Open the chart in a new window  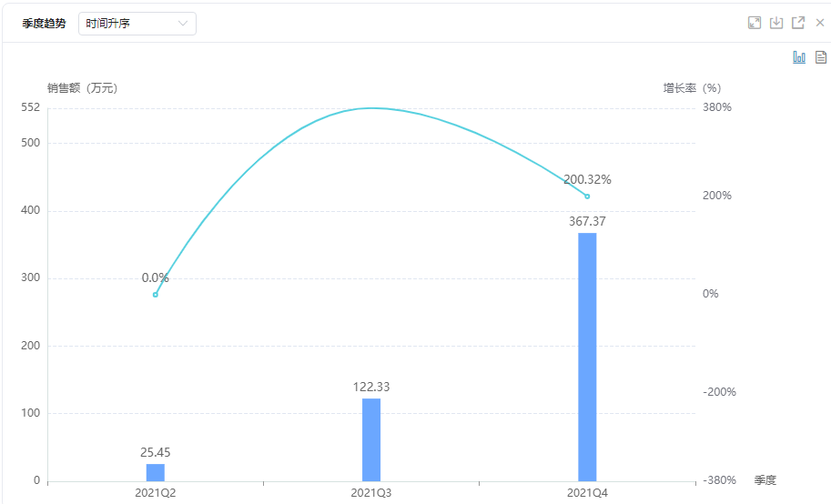[798, 23]
